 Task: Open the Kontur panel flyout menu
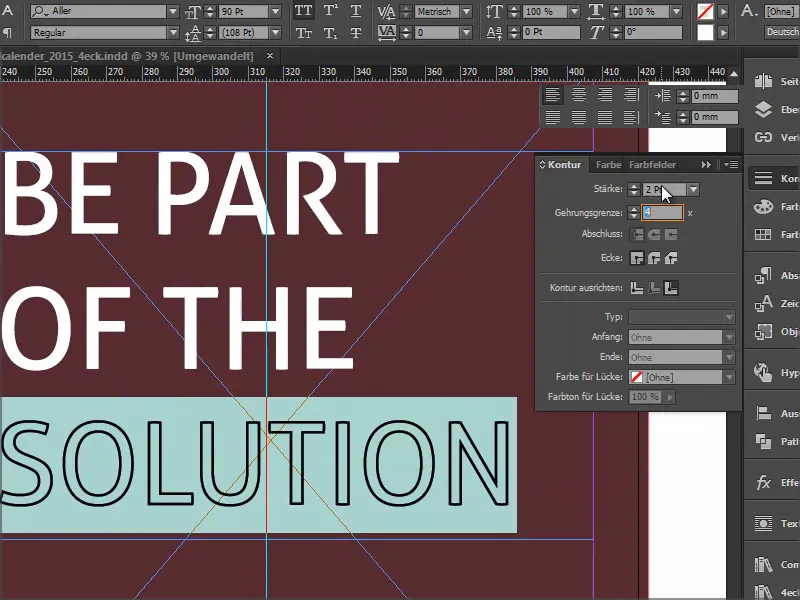731,165
